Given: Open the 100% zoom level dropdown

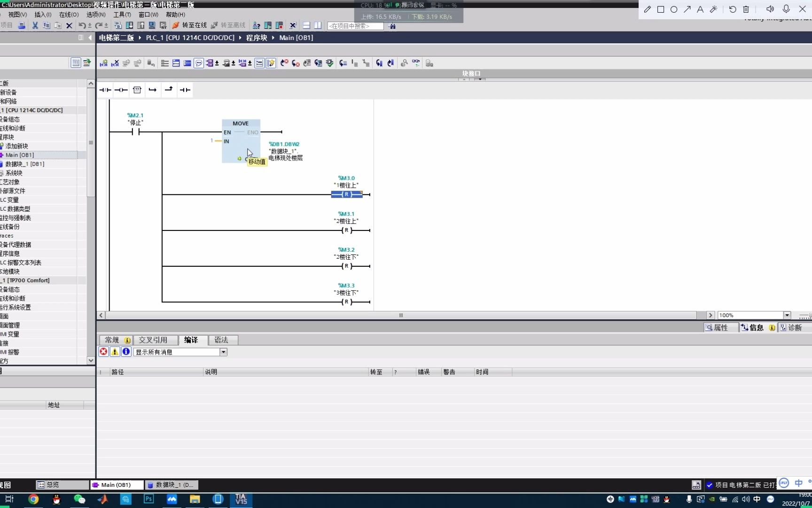Looking at the screenshot, I should (787, 315).
